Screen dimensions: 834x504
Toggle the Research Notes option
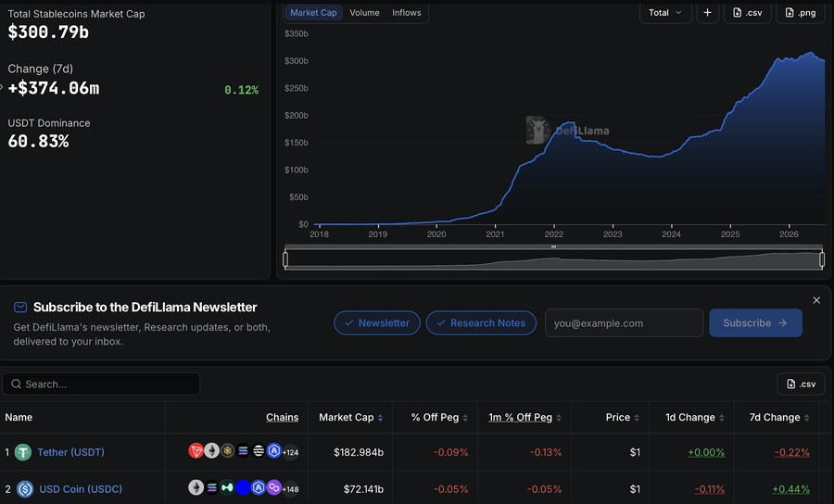click(481, 322)
